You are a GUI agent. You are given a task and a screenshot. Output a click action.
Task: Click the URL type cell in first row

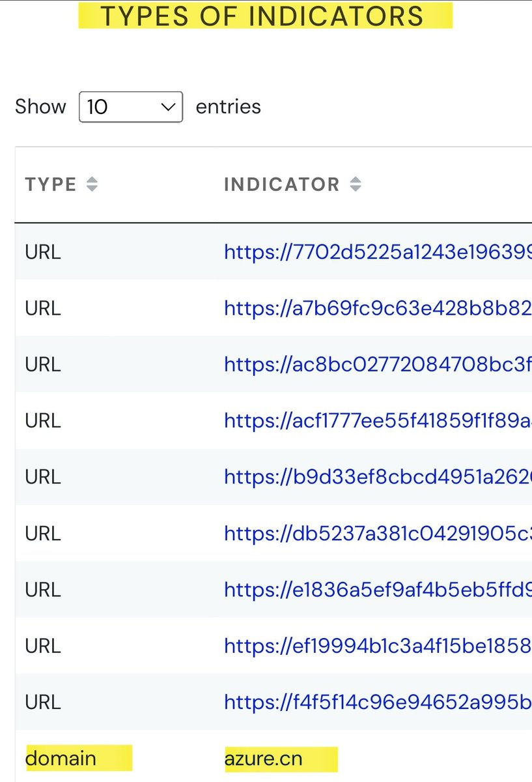point(43,252)
